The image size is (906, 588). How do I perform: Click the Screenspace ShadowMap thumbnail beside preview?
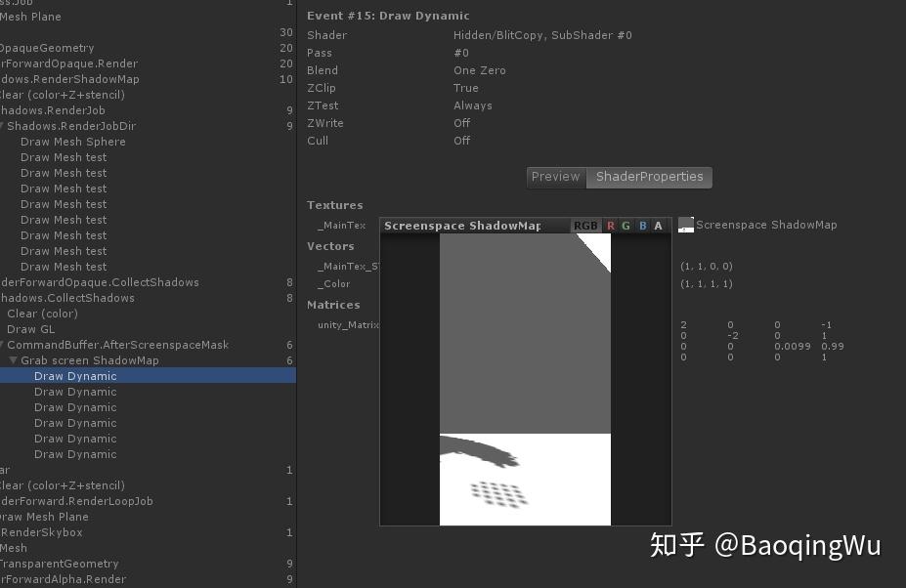pyautogui.click(x=685, y=224)
